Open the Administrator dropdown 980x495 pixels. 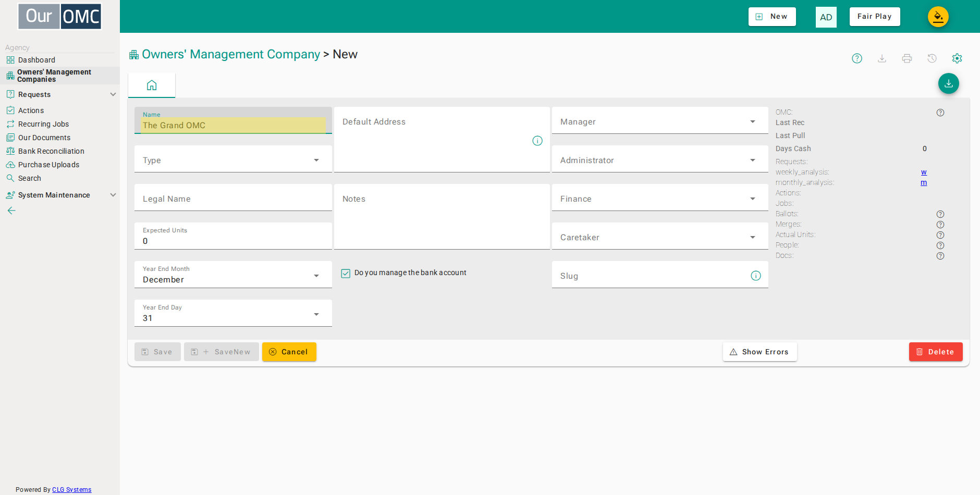[660, 159]
